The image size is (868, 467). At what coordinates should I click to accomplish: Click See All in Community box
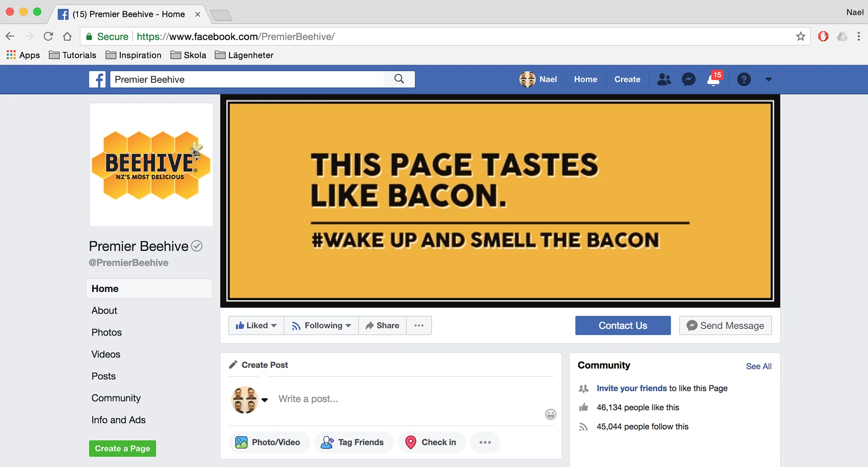coord(759,366)
